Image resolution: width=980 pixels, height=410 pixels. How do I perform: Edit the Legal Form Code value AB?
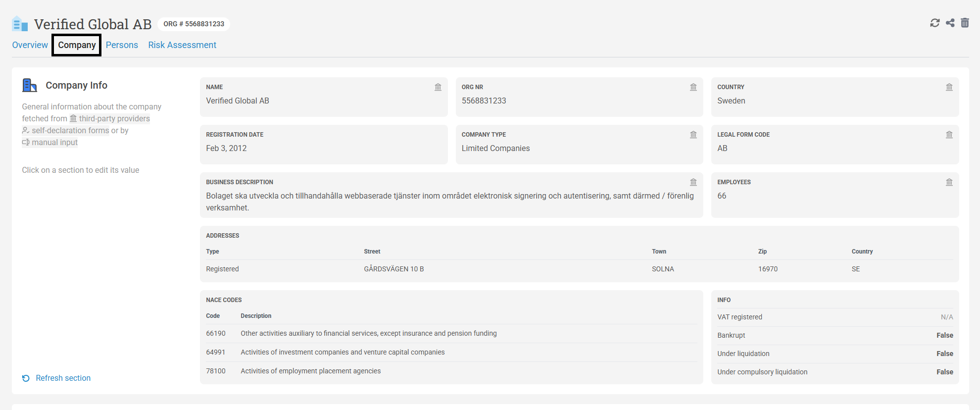[722, 149]
